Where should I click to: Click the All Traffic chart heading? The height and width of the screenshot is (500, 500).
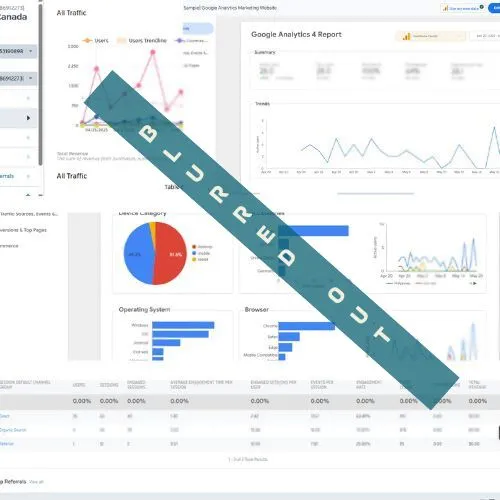tap(71, 13)
